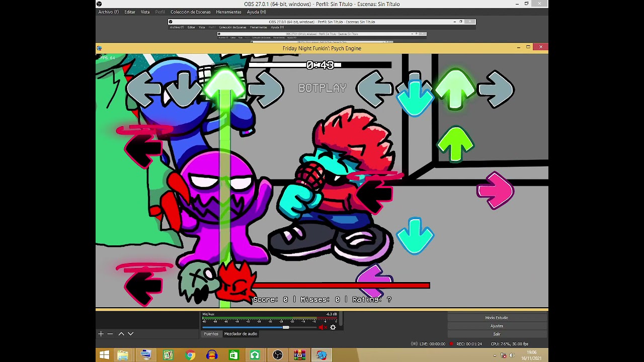Screen dimensions: 644x362
Task: Switch to Friday Night Funkin' taskbar icon
Action: (321, 355)
